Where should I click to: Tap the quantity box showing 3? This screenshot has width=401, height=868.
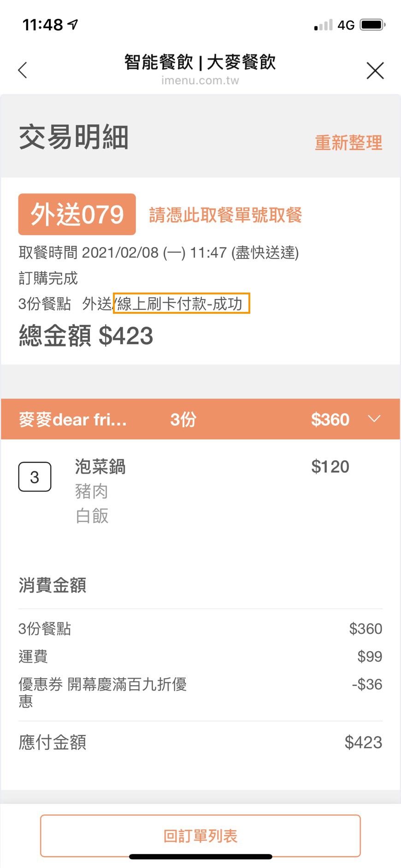pyautogui.click(x=35, y=477)
